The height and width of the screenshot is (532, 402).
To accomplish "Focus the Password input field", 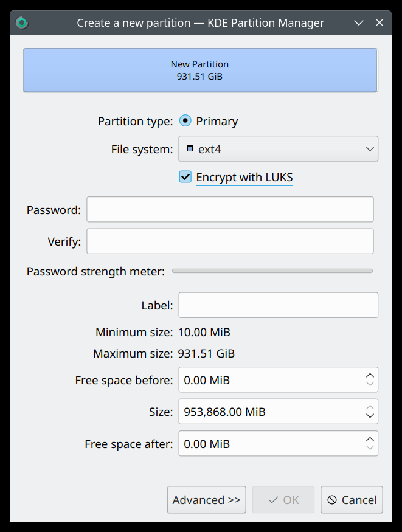I will pos(230,209).
